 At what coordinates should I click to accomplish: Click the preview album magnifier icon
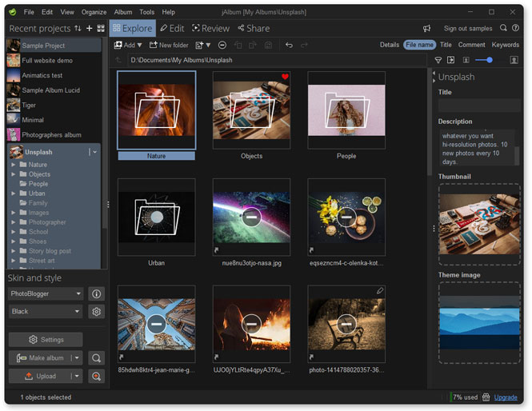pyautogui.click(x=97, y=358)
